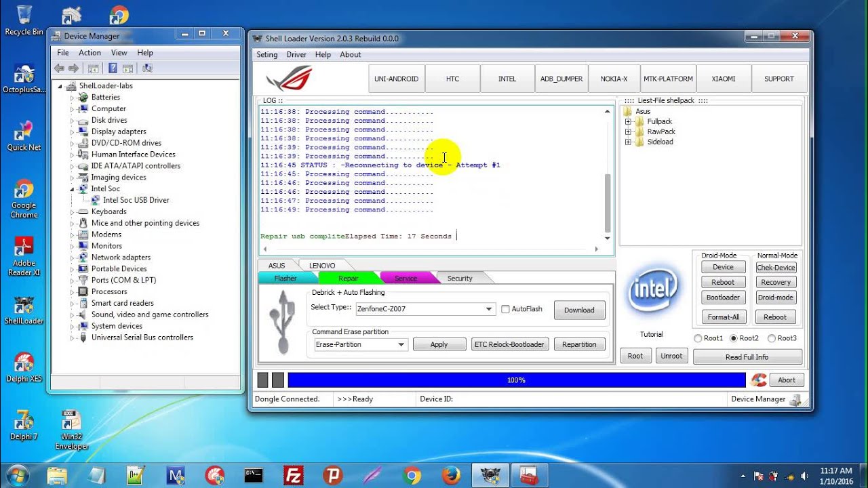868x488 pixels.
Task: Select the Adobe Reader XI desktop shortcut
Action: [x=24, y=257]
